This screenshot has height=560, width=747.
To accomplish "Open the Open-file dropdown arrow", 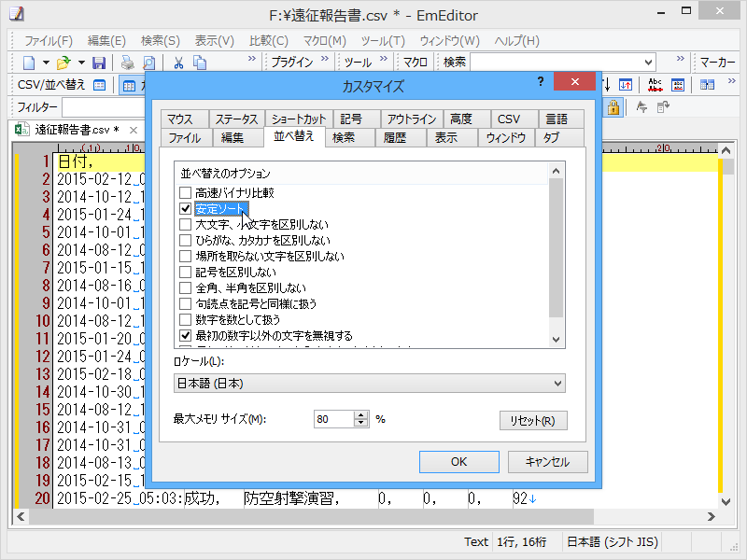I will [x=81, y=63].
